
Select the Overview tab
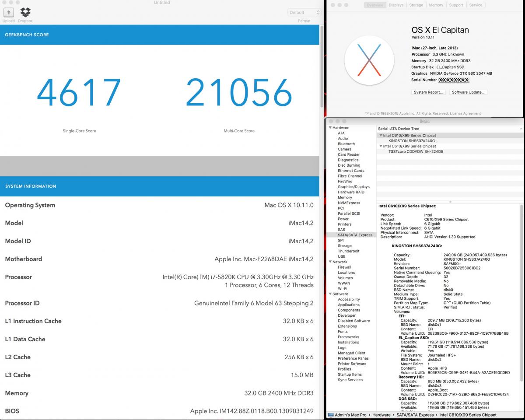tap(375, 5)
